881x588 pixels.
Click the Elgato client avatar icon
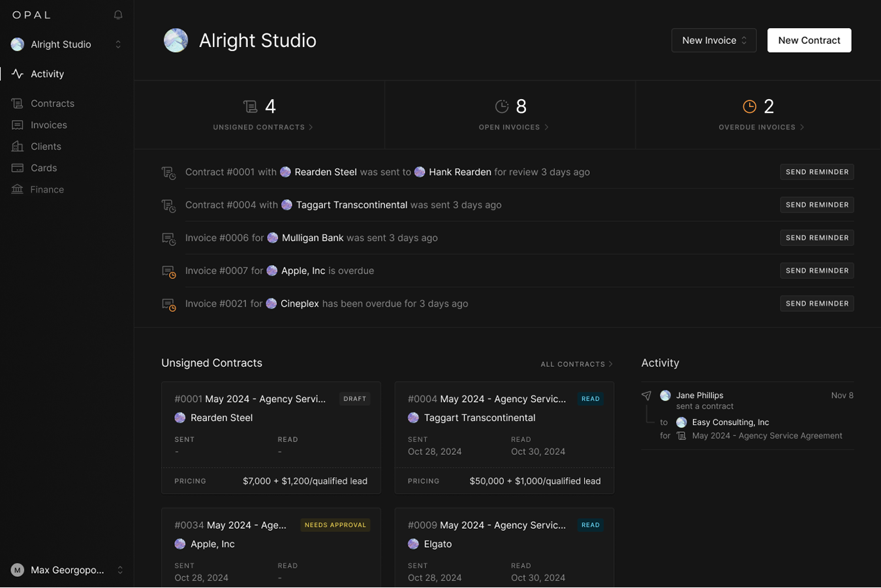pos(413,544)
